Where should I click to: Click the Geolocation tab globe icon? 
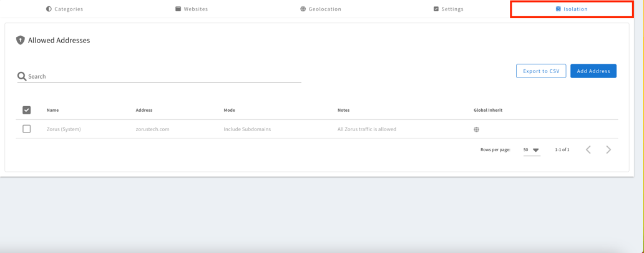click(303, 9)
